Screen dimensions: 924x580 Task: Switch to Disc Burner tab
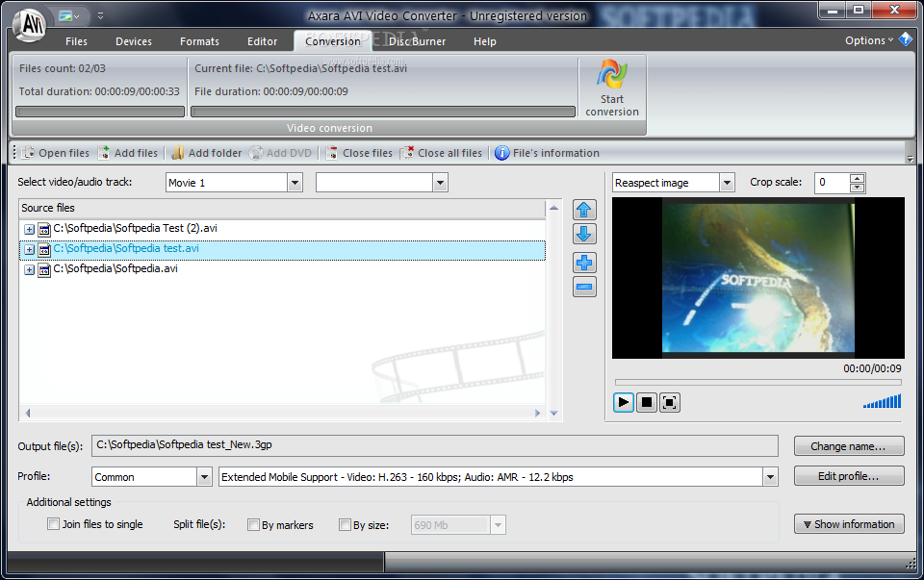point(417,41)
